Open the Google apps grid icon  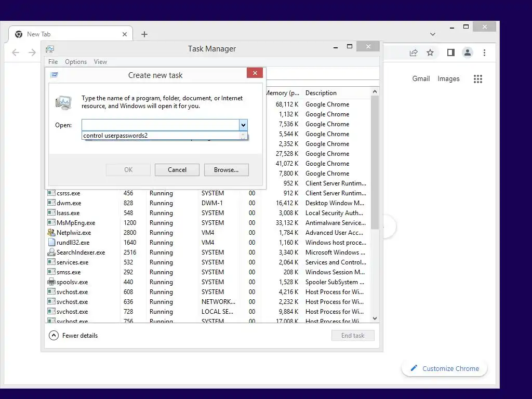tap(478, 79)
